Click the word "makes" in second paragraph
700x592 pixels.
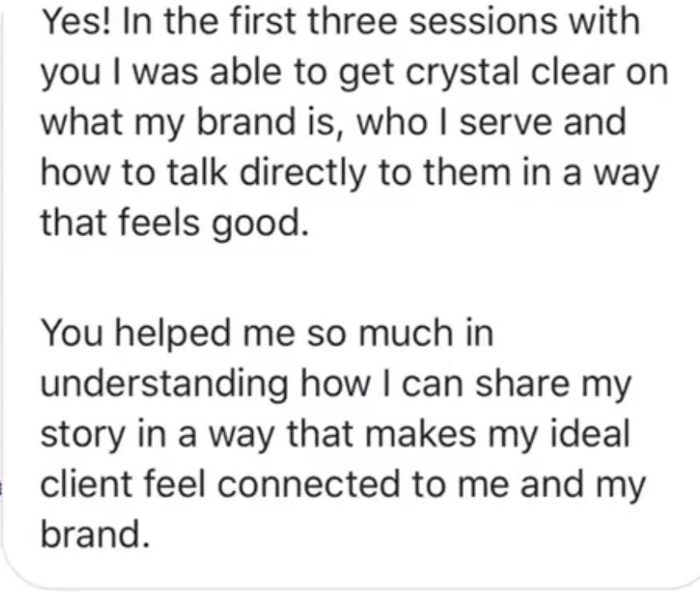coord(421,434)
